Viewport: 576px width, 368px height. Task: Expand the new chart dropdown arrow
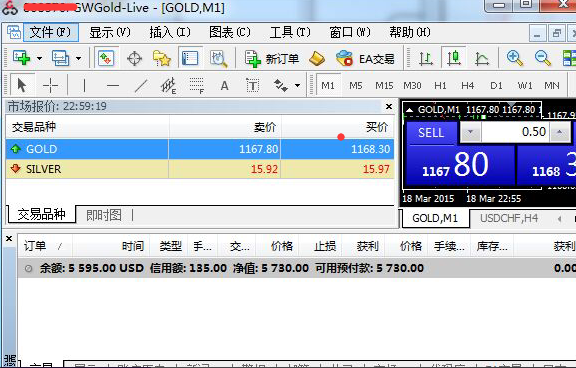click(39, 58)
